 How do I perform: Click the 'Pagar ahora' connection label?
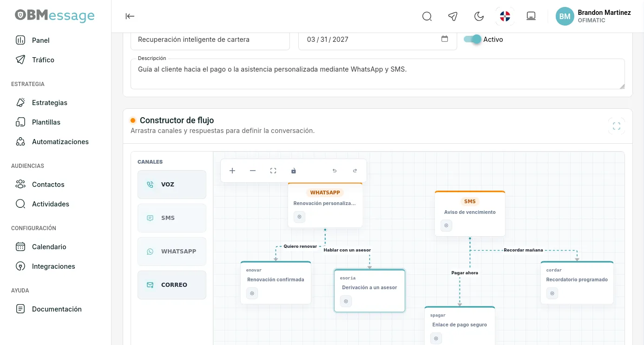pyautogui.click(x=465, y=273)
